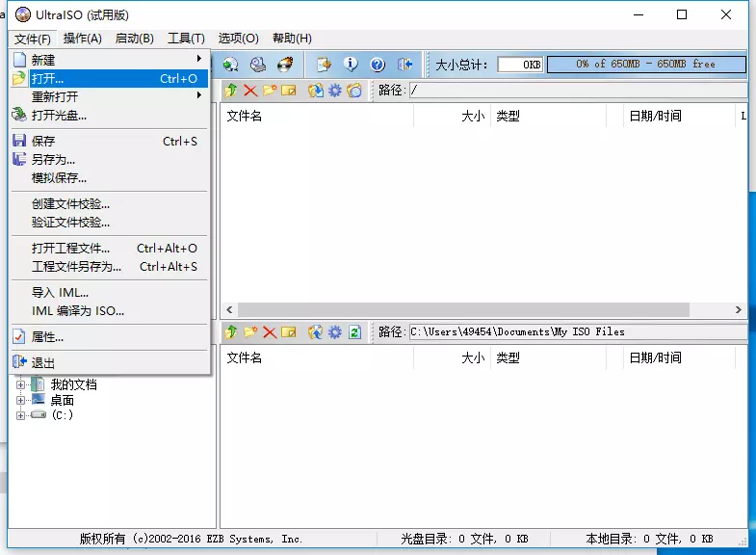This screenshot has height=555, width=756.
Task: Open the 选项(O) menu
Action: pos(238,39)
